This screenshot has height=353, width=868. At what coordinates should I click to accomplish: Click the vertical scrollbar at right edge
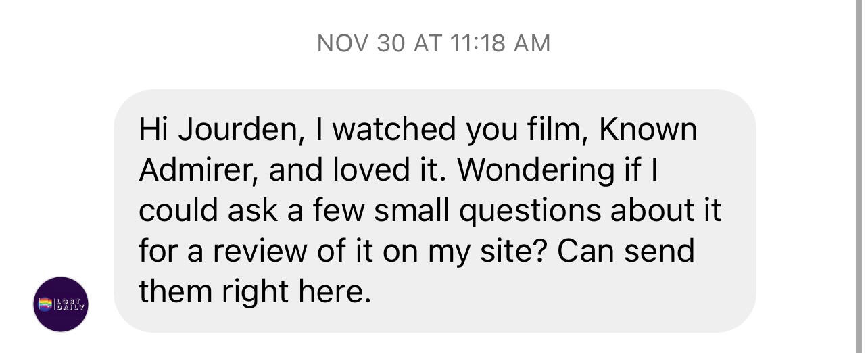point(859,176)
